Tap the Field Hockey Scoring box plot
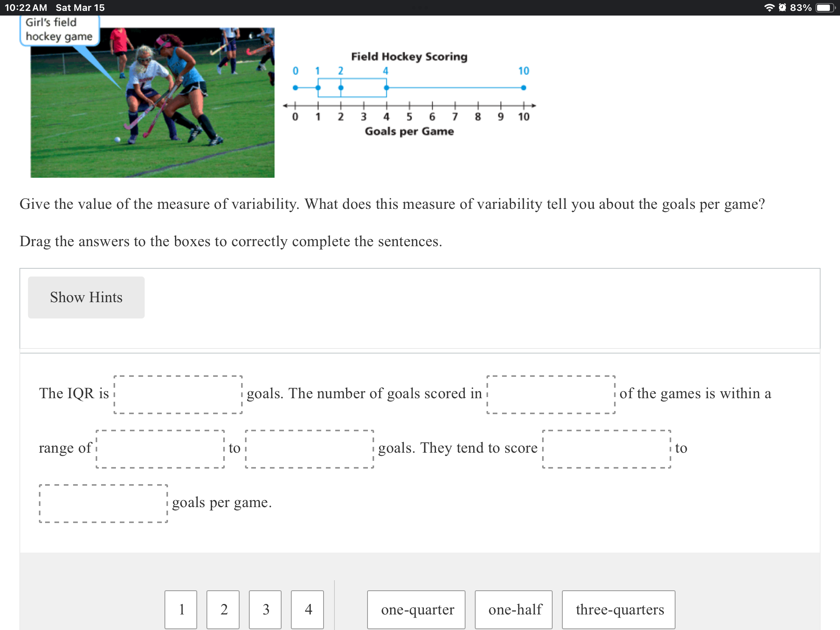This screenshot has width=840, height=630. [x=409, y=93]
